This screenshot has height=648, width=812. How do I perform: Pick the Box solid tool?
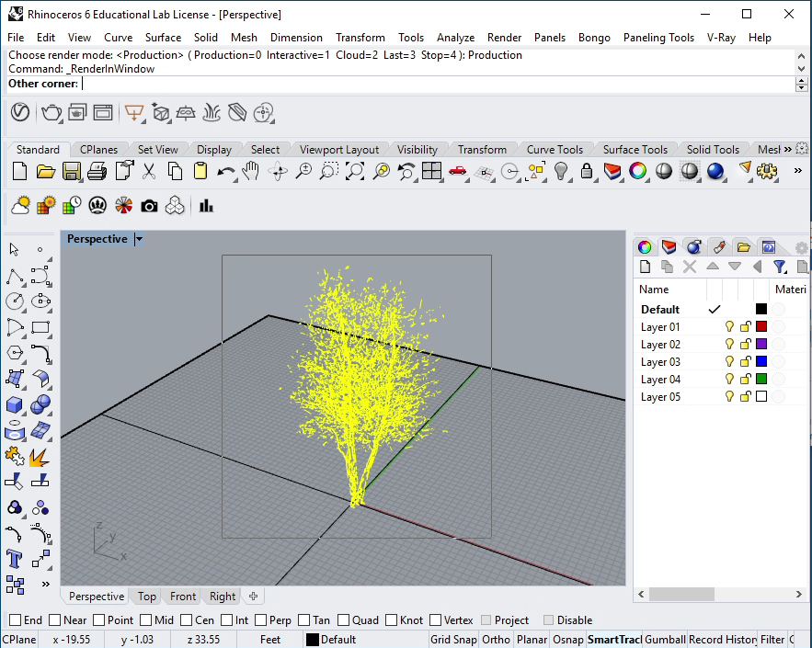(15, 404)
